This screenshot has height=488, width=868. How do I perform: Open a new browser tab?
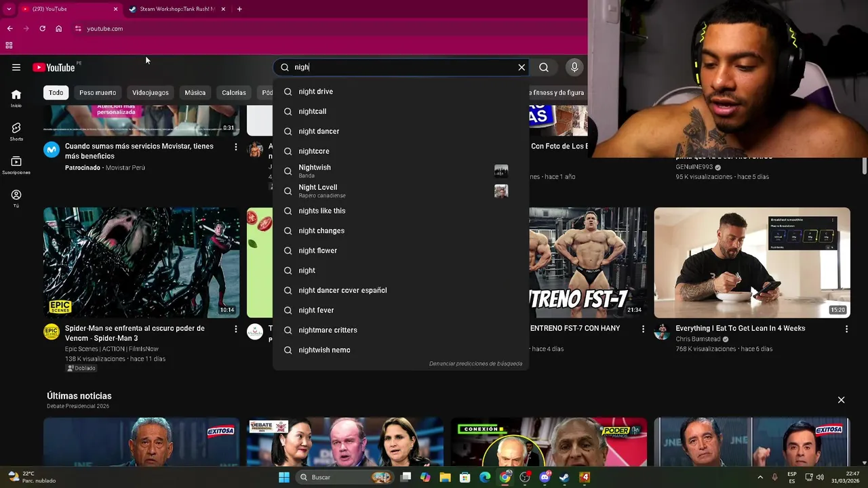[239, 9]
